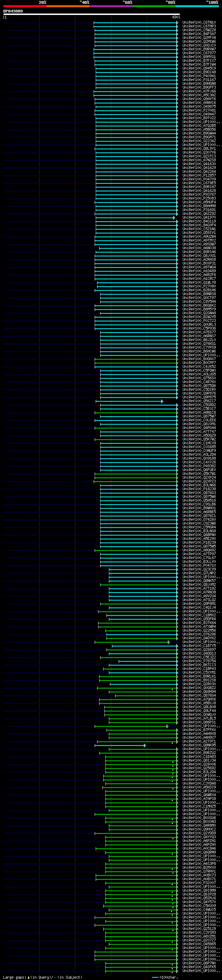
Task: Open hit UniRef100_Q9AVT6
Action: pos(199,99)
